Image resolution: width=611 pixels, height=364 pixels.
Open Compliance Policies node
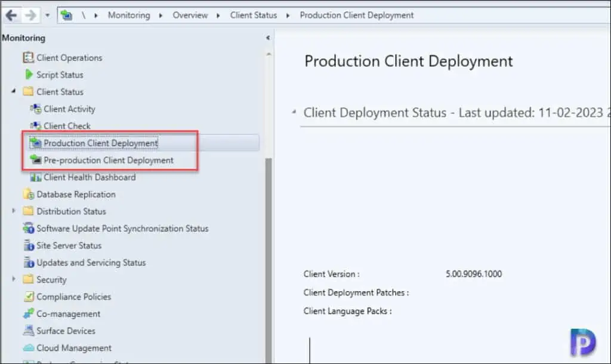click(x=73, y=297)
